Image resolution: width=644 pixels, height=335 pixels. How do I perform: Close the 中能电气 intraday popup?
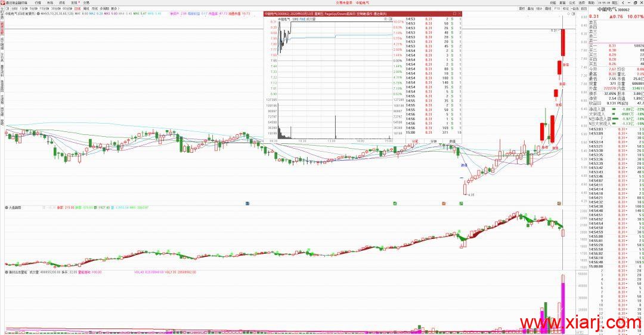coord(460,14)
